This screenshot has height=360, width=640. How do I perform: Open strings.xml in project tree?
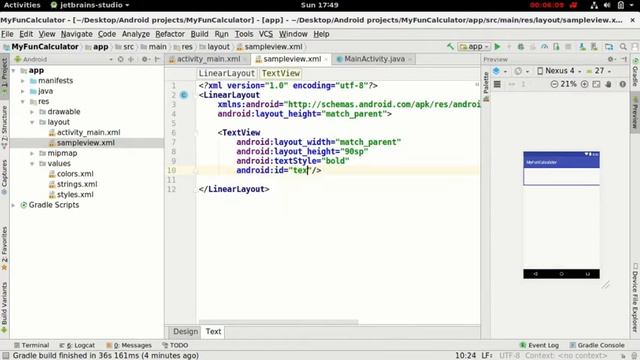coord(77,184)
